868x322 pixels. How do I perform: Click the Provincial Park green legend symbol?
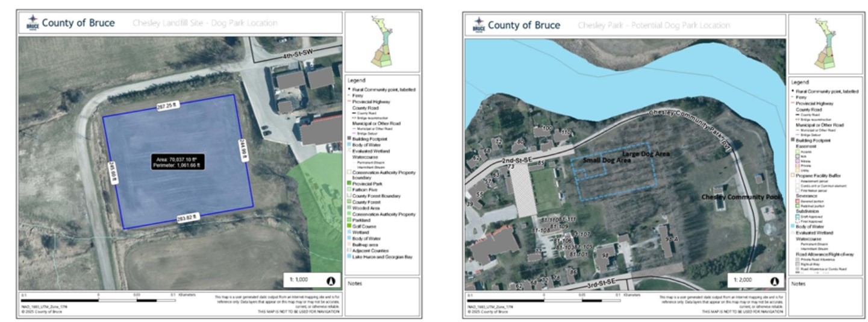pyautogui.click(x=349, y=184)
